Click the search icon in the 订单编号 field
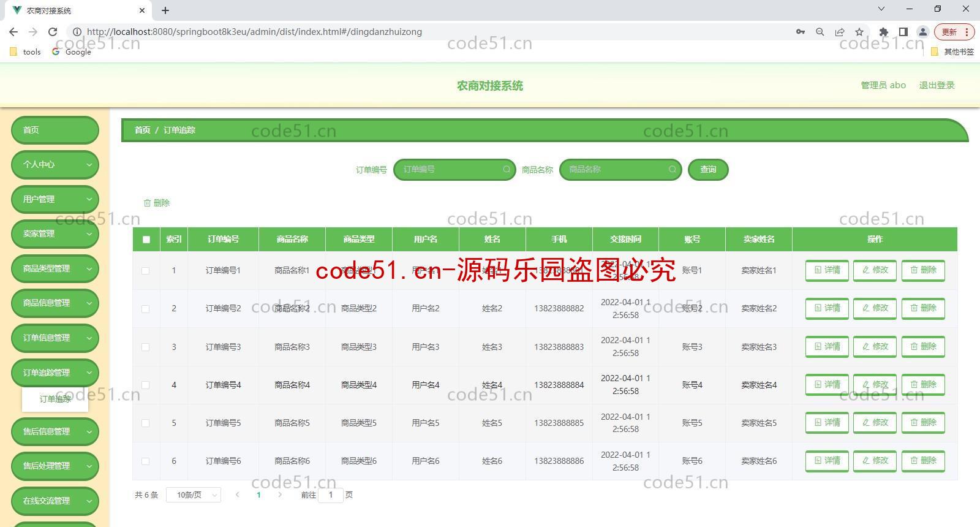 coord(507,170)
